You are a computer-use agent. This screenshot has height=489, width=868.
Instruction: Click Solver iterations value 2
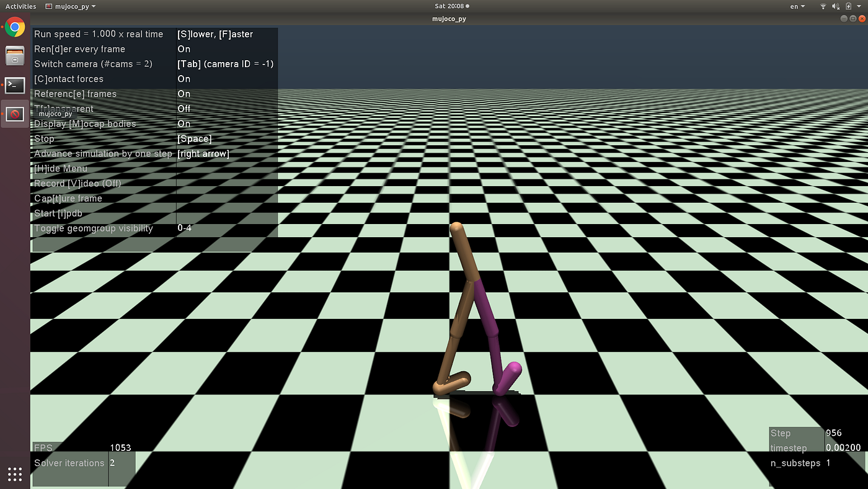coord(112,463)
